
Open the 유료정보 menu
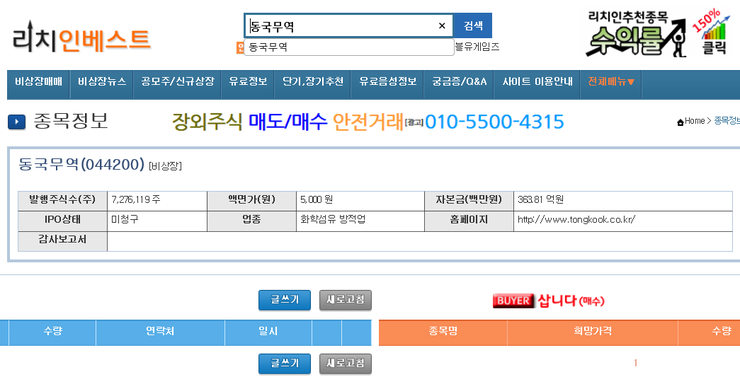pos(248,82)
